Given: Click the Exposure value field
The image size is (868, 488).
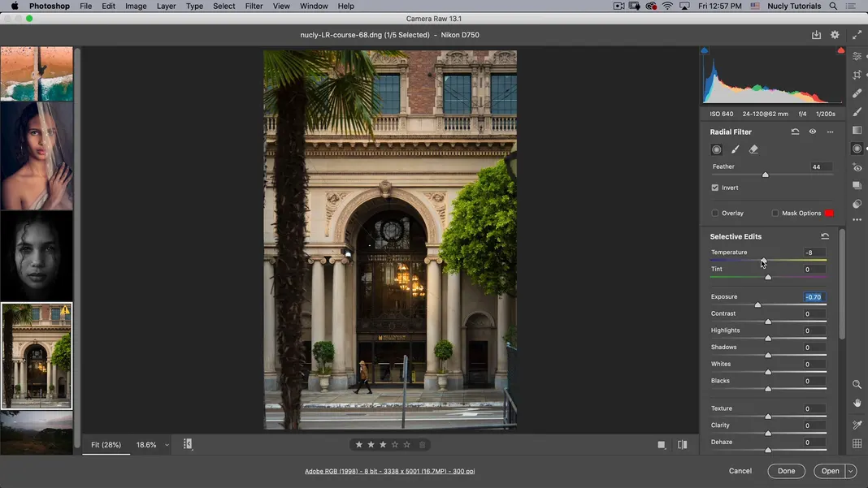Looking at the screenshot, I should [x=814, y=297].
